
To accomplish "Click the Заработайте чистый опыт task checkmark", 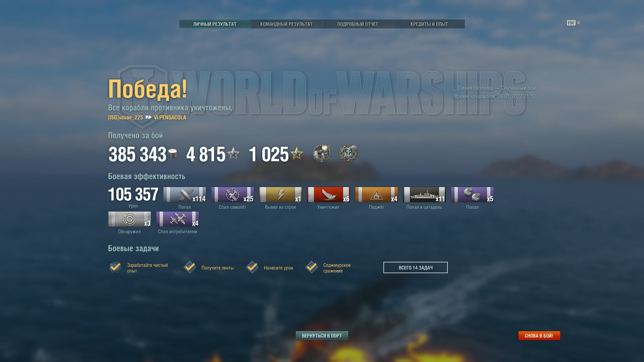I will tap(115, 267).
